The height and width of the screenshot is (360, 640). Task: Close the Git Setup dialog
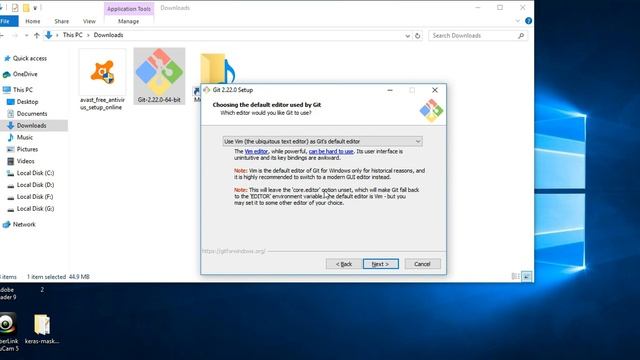(435, 90)
